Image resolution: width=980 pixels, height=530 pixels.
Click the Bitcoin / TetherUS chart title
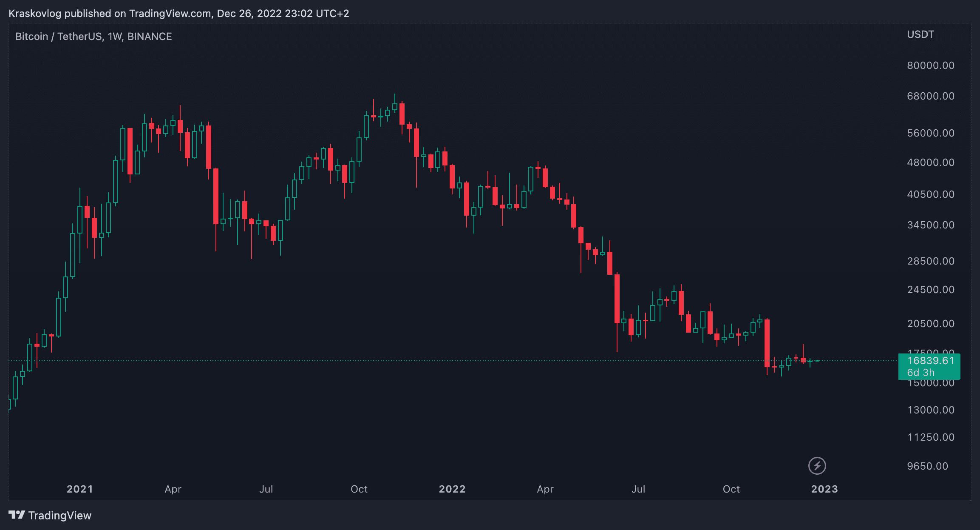[93, 37]
